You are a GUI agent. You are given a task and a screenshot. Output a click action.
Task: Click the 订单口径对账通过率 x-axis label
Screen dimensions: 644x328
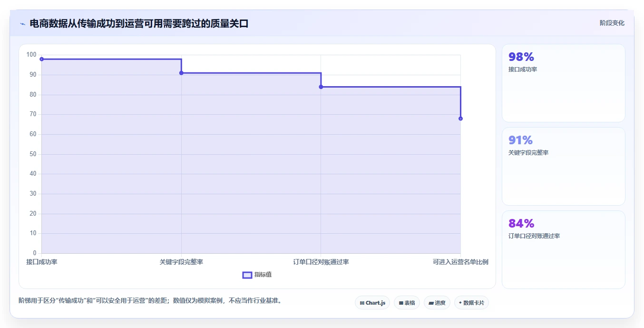click(321, 262)
